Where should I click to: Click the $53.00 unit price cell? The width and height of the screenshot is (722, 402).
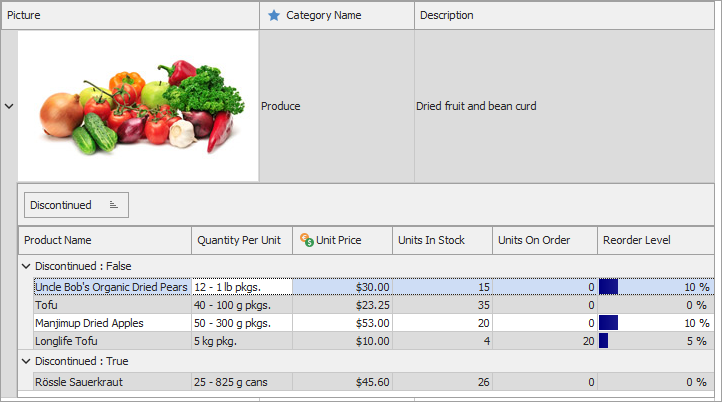click(x=343, y=323)
